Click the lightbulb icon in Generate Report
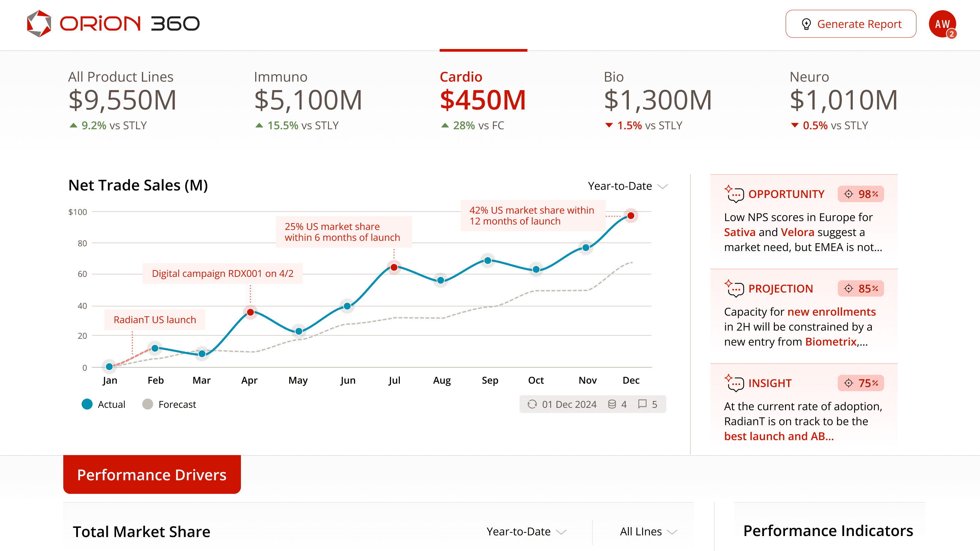The width and height of the screenshot is (980, 551). point(806,24)
